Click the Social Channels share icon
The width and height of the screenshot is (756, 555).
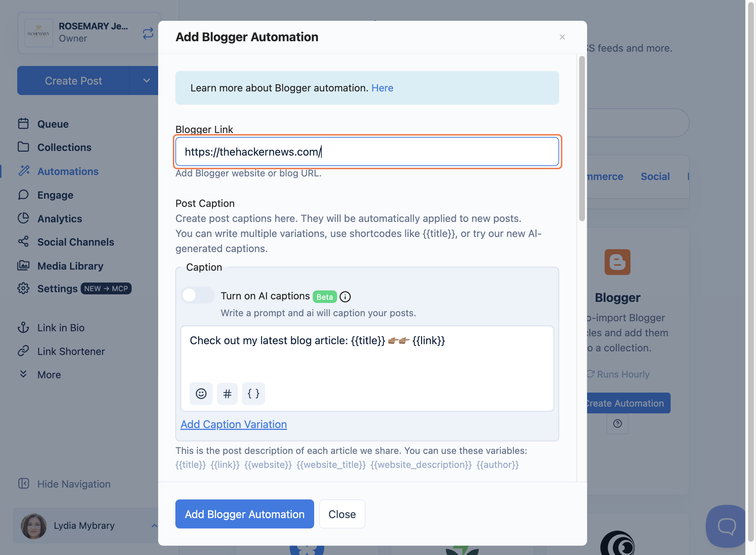tap(23, 242)
